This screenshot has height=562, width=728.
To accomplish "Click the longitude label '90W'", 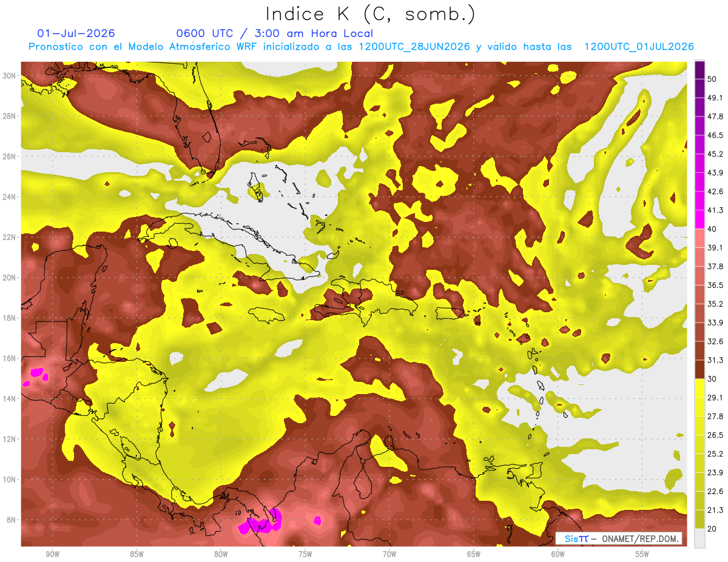I will click(53, 555).
